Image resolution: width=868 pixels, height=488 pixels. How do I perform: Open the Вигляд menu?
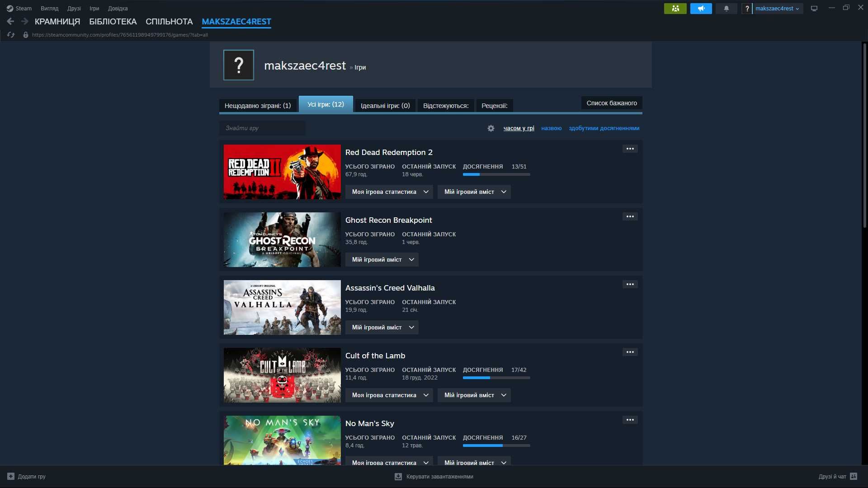tap(49, 8)
